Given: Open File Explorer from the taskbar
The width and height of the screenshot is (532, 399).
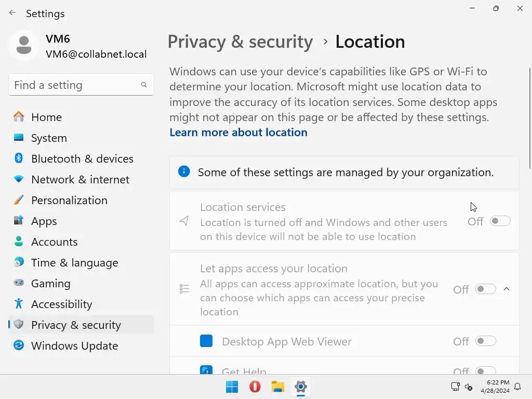Looking at the screenshot, I should click(278, 387).
